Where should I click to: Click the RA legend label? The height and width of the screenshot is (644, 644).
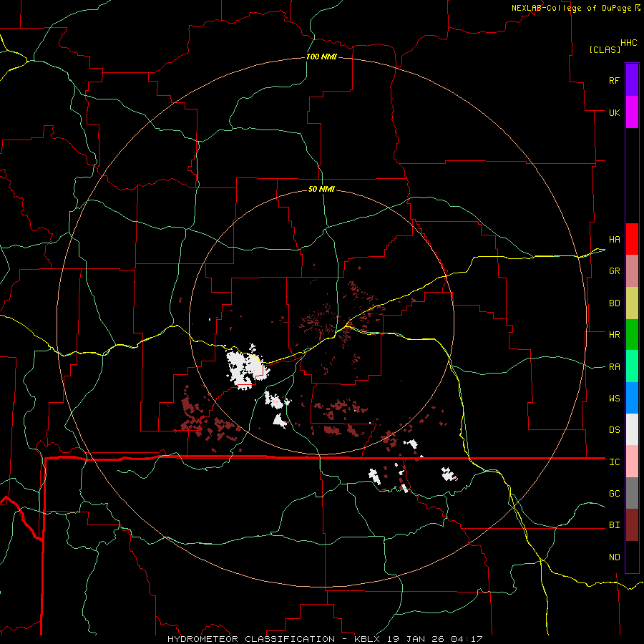click(x=614, y=367)
